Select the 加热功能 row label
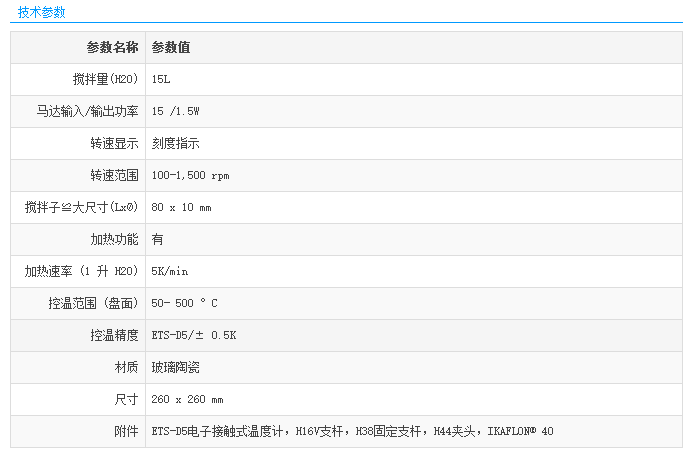Screen dimensions: 697x457 (x=114, y=240)
